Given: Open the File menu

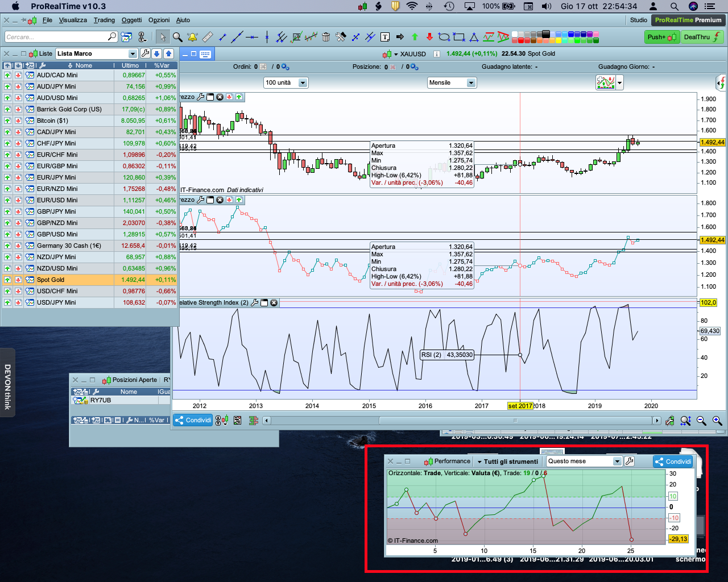Looking at the screenshot, I should click(47, 20).
